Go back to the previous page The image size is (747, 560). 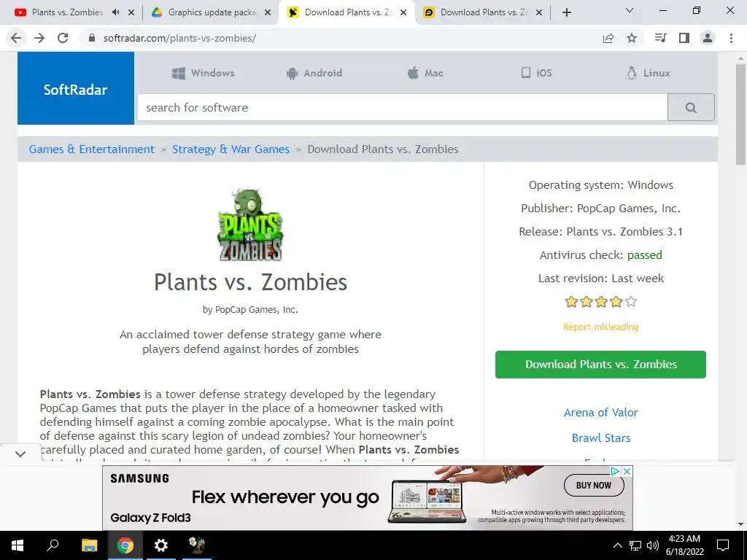pos(16,38)
